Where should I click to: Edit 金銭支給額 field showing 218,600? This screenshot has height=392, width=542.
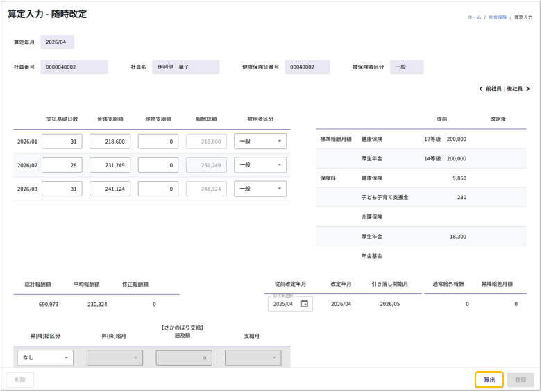click(x=110, y=142)
